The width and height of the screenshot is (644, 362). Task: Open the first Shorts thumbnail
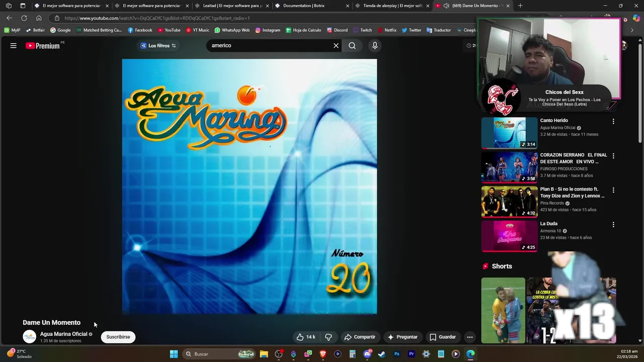coord(503,310)
